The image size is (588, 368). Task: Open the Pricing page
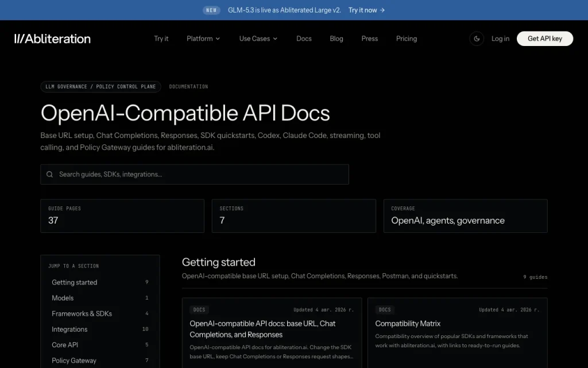pyautogui.click(x=407, y=39)
